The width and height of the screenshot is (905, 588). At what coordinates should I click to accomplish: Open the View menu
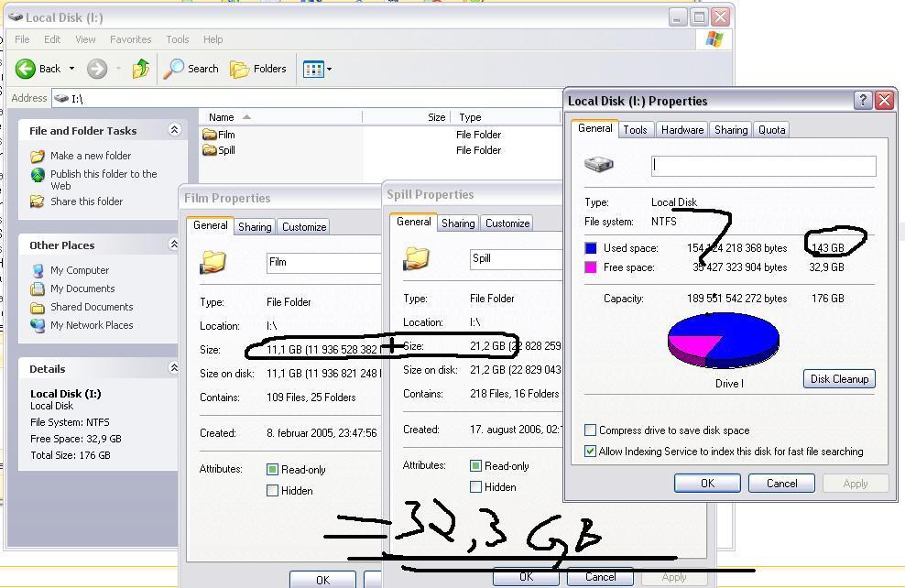(x=85, y=39)
